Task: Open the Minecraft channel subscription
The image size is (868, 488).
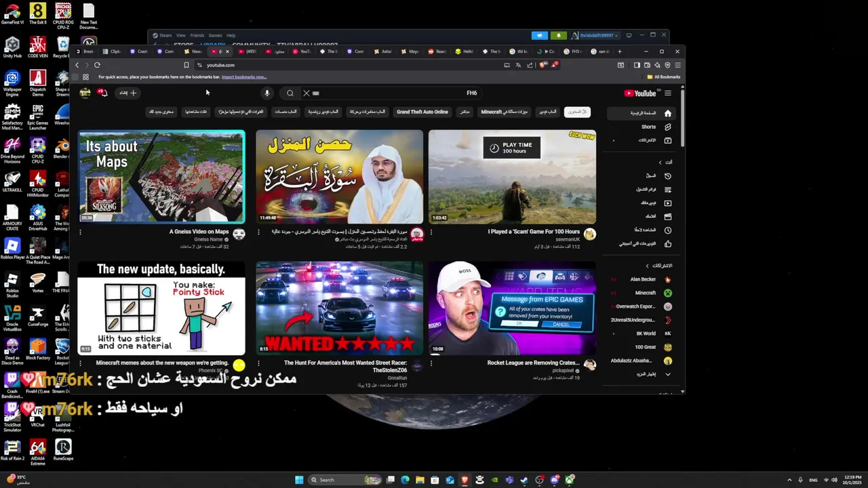Action: click(642, 293)
